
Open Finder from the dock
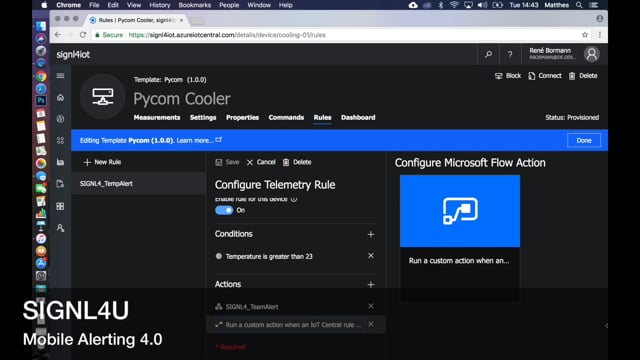click(41, 26)
